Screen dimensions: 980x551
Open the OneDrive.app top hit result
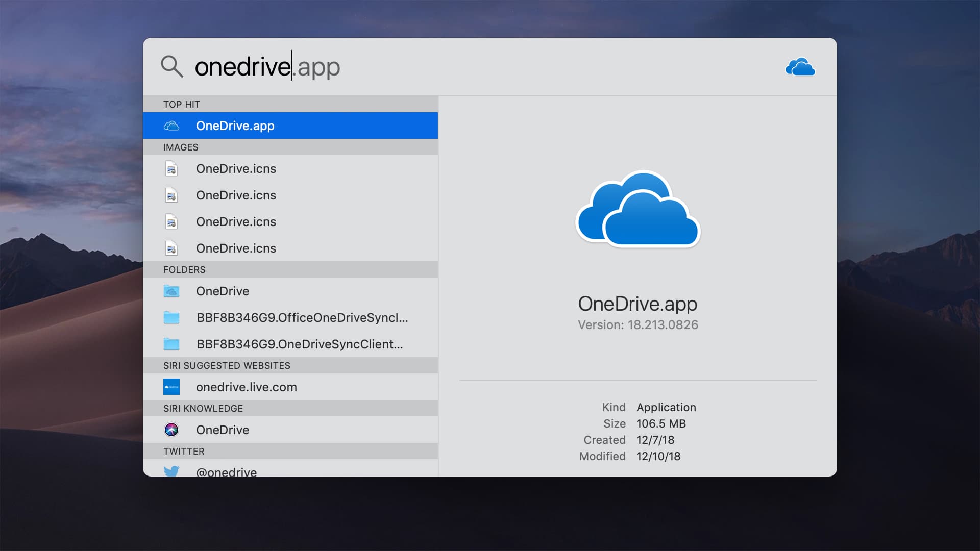pyautogui.click(x=290, y=126)
